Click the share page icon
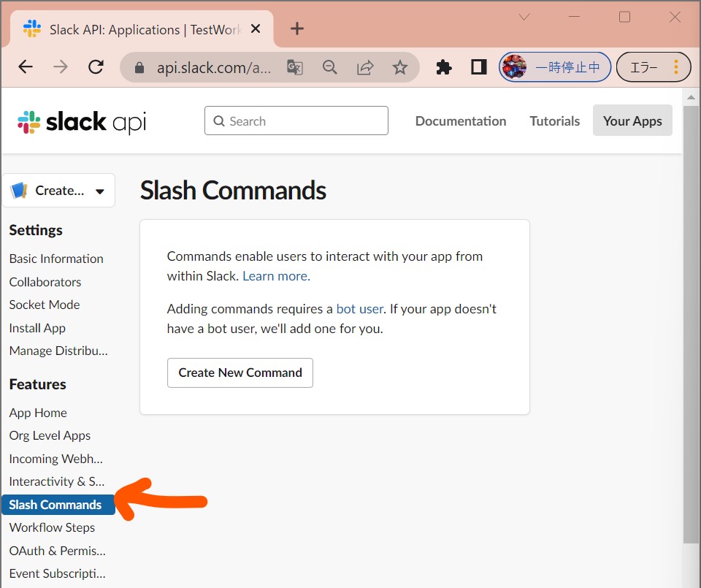The width and height of the screenshot is (701, 588). 365,67
